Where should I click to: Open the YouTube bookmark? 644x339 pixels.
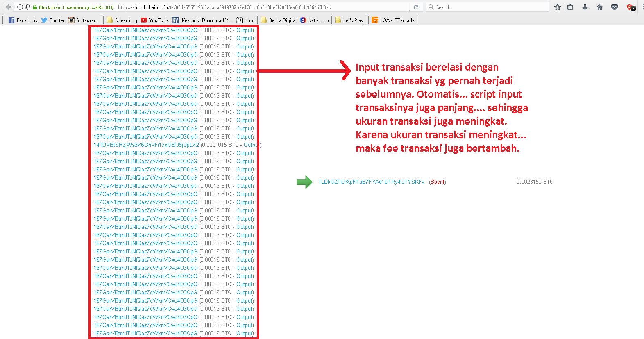point(154,20)
